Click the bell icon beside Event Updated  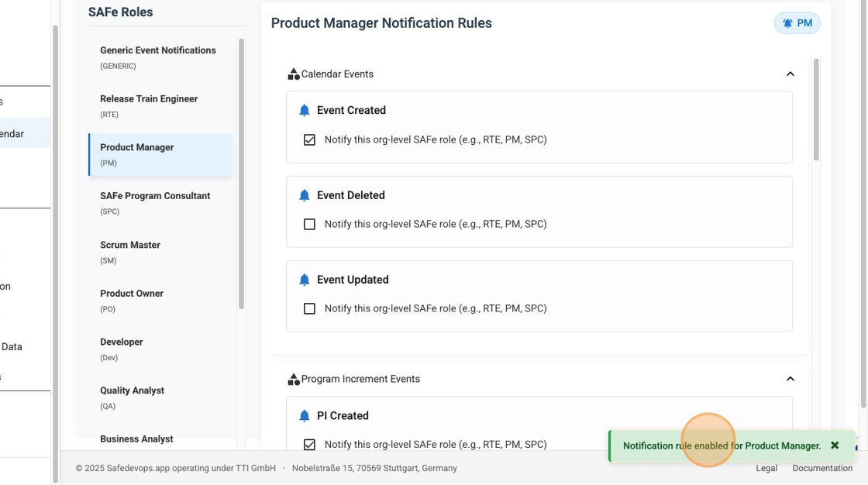(305, 279)
